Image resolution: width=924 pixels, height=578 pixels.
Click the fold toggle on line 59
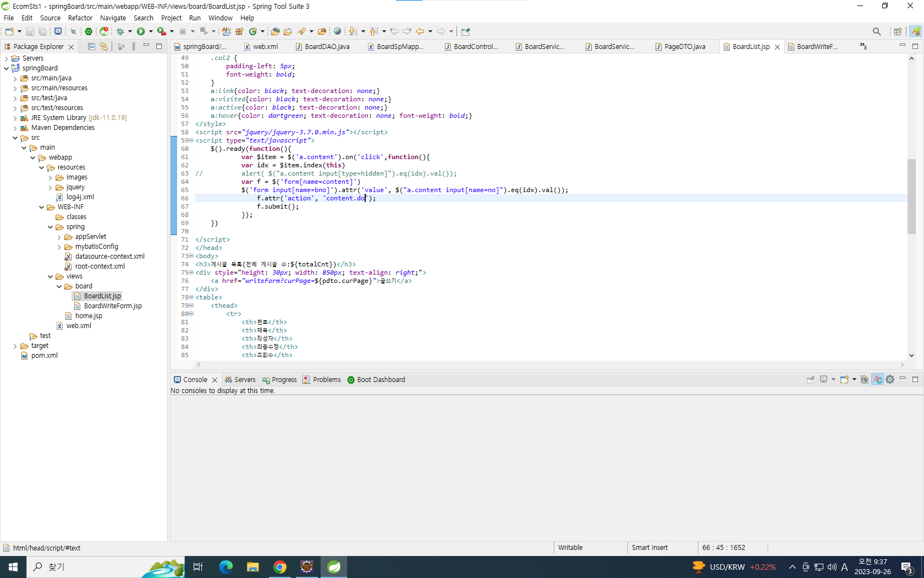pyautogui.click(x=191, y=140)
